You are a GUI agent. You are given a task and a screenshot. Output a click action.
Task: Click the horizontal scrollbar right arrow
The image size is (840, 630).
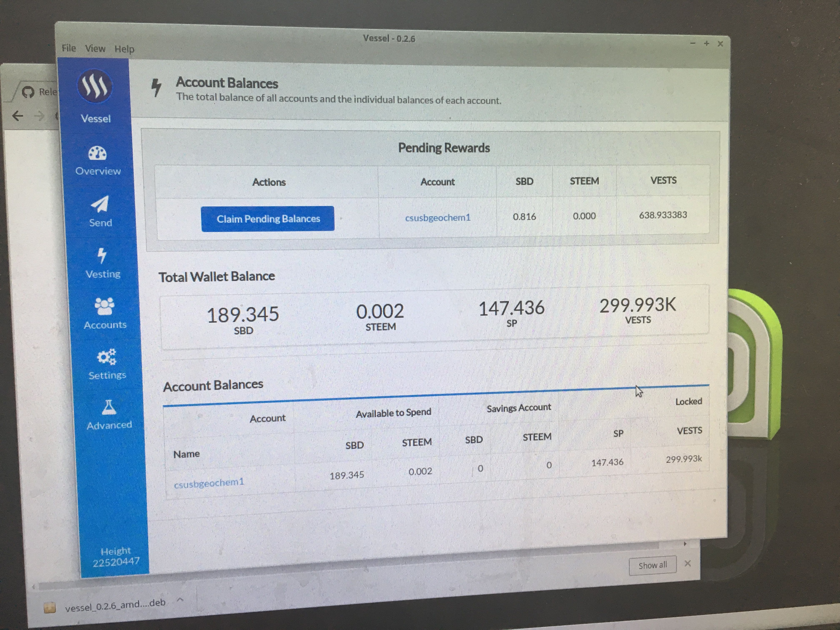coord(685,544)
